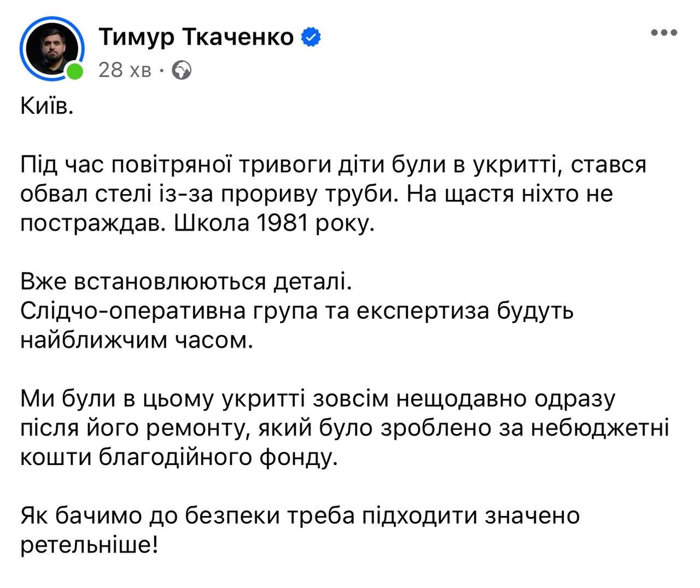Screen dimensions: 700x588
Task: Click the green active status indicator on the avatar
Action: point(75,70)
